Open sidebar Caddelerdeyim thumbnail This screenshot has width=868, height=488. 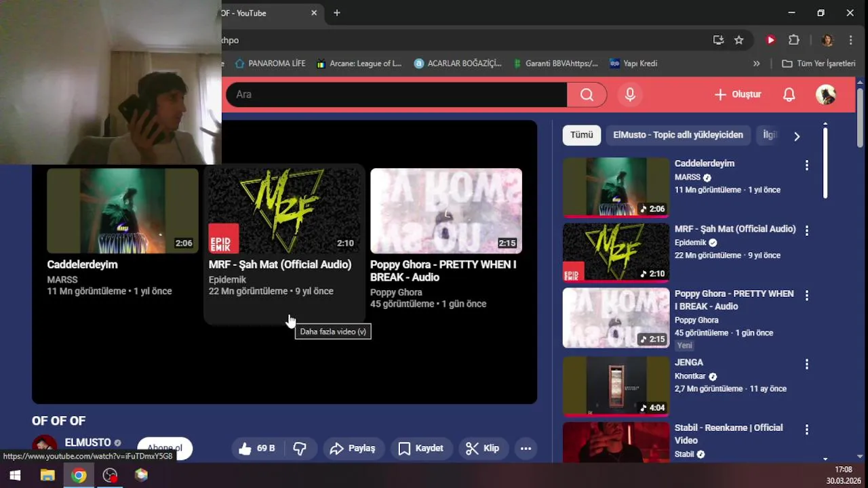pyautogui.click(x=616, y=187)
